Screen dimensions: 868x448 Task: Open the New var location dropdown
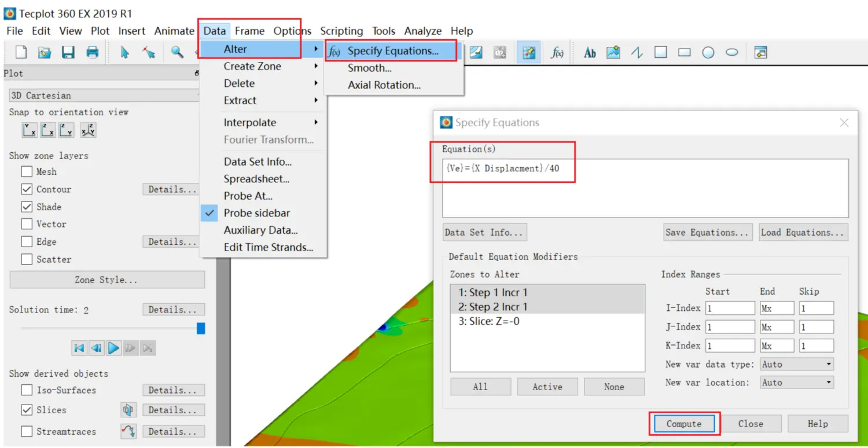pos(797,383)
